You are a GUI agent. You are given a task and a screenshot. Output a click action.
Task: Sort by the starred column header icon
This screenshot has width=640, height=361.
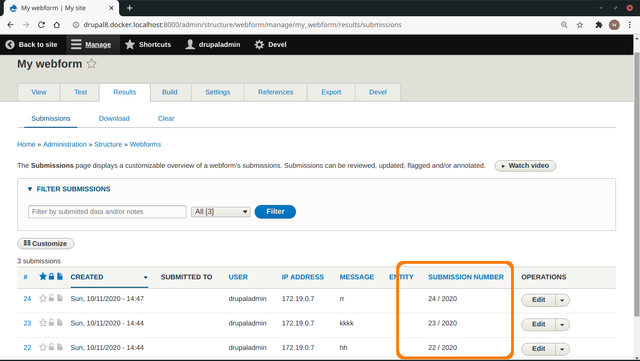[x=43, y=276]
